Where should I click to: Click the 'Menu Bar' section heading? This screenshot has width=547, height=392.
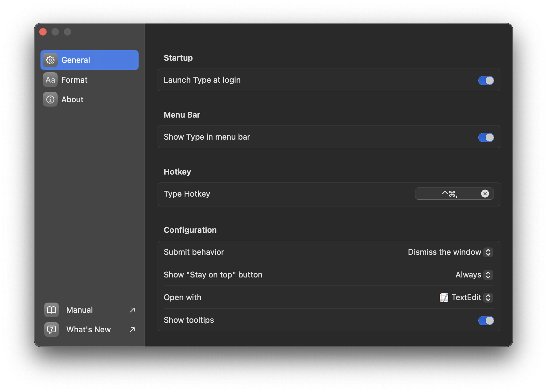[x=182, y=115]
